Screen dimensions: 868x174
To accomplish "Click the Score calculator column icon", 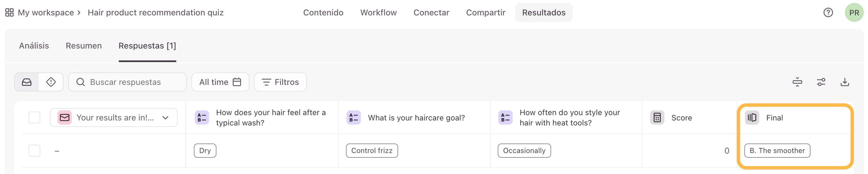I will pos(657,118).
